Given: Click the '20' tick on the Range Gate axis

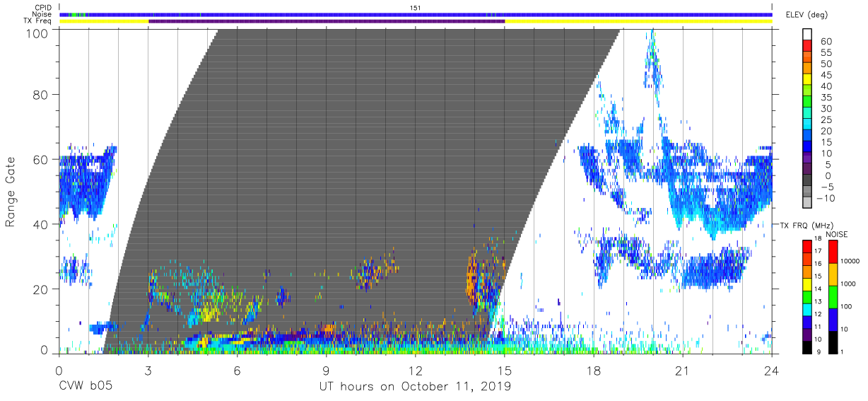Looking at the screenshot, I should pos(42,289).
